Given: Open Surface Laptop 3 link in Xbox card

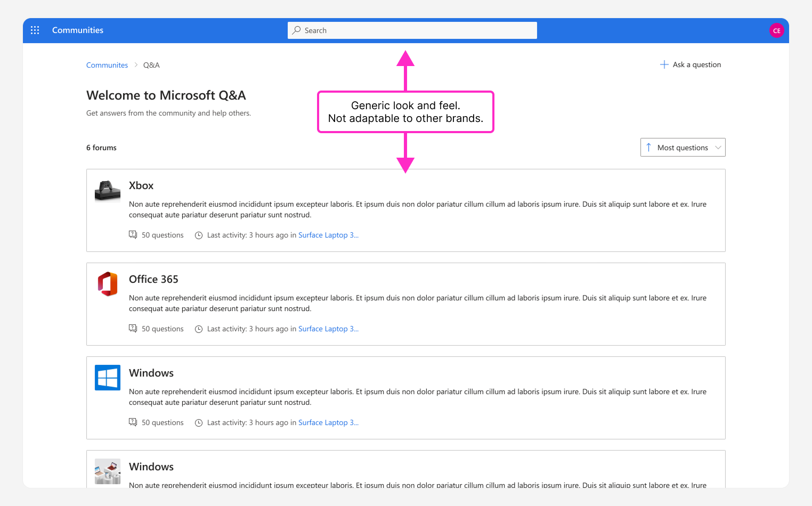Looking at the screenshot, I should 328,235.
